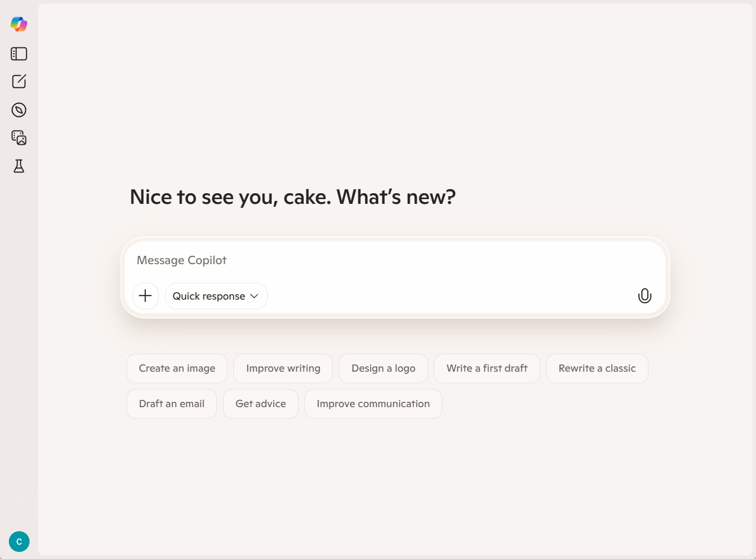Expand the Quick response dropdown

coord(216,296)
